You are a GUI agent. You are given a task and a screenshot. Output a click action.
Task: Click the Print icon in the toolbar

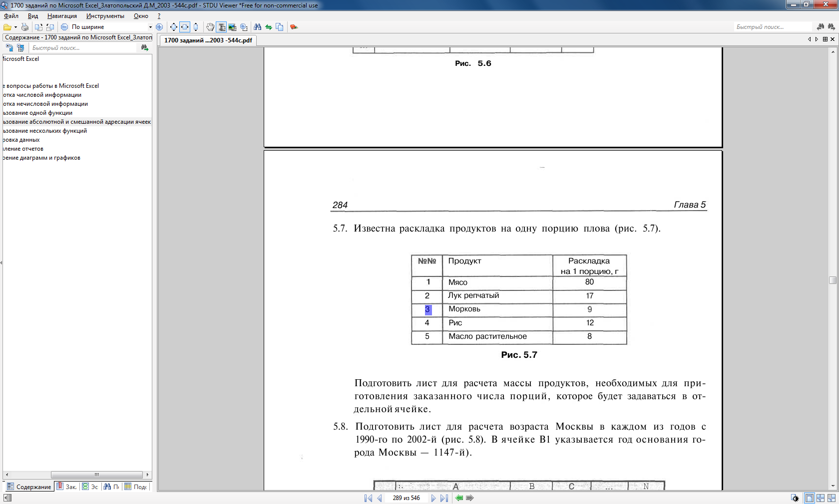[x=24, y=27]
